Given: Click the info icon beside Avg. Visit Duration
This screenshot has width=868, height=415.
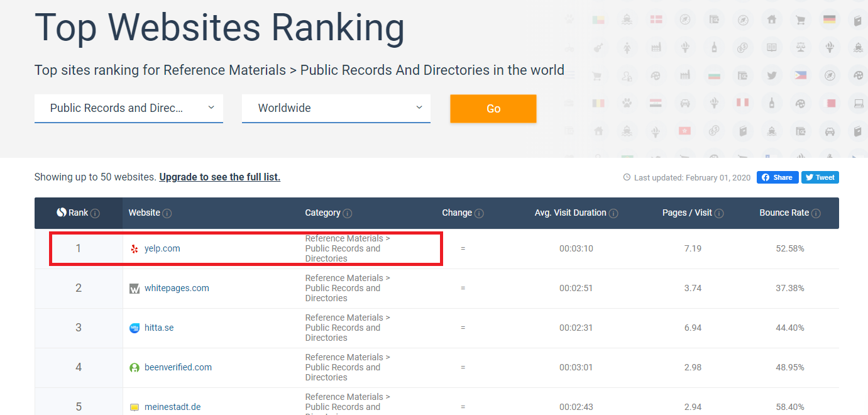Looking at the screenshot, I should pyautogui.click(x=613, y=213).
